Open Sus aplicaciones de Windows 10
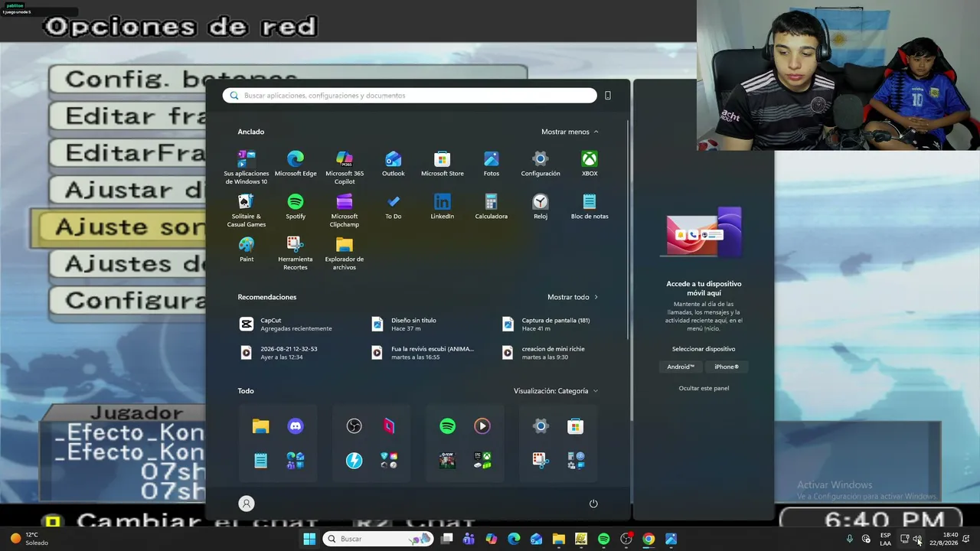Image resolution: width=980 pixels, height=551 pixels. (x=247, y=168)
